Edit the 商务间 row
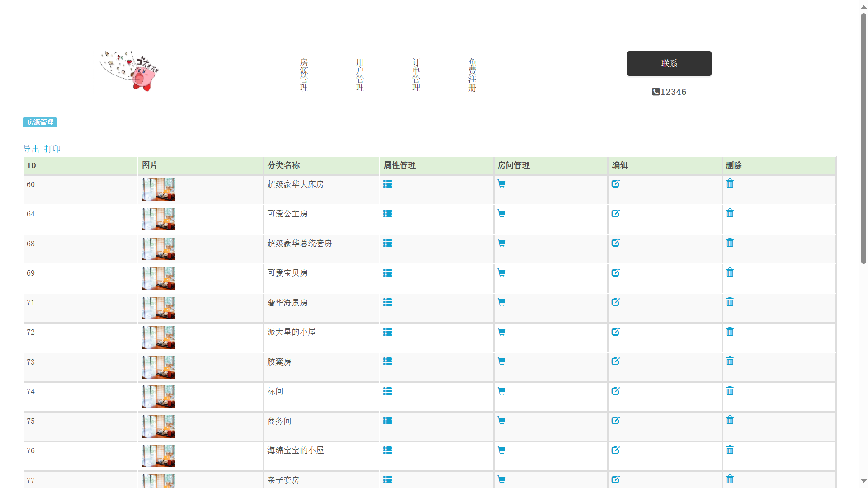868x488 pixels. [x=616, y=420]
